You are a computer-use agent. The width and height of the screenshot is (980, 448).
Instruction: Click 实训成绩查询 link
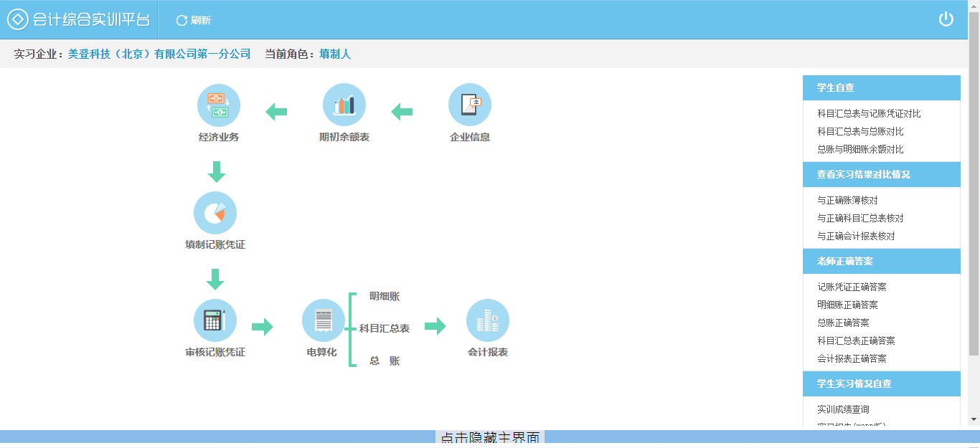843,409
